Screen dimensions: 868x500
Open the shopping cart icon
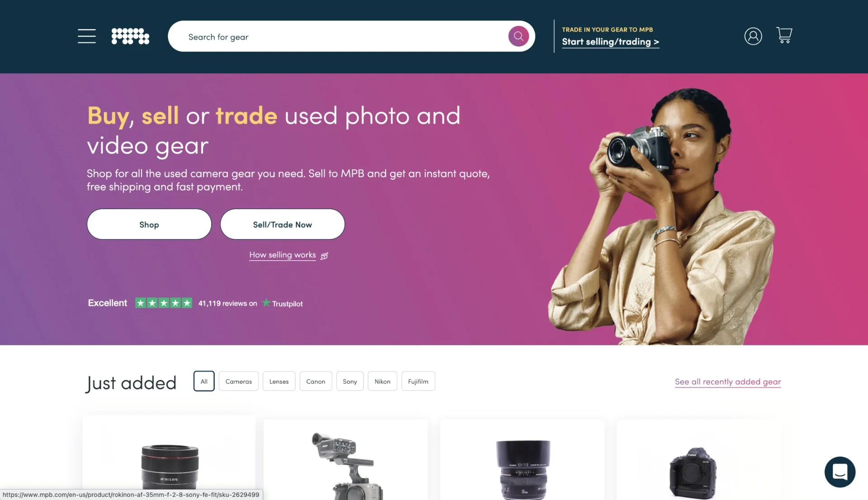(784, 35)
